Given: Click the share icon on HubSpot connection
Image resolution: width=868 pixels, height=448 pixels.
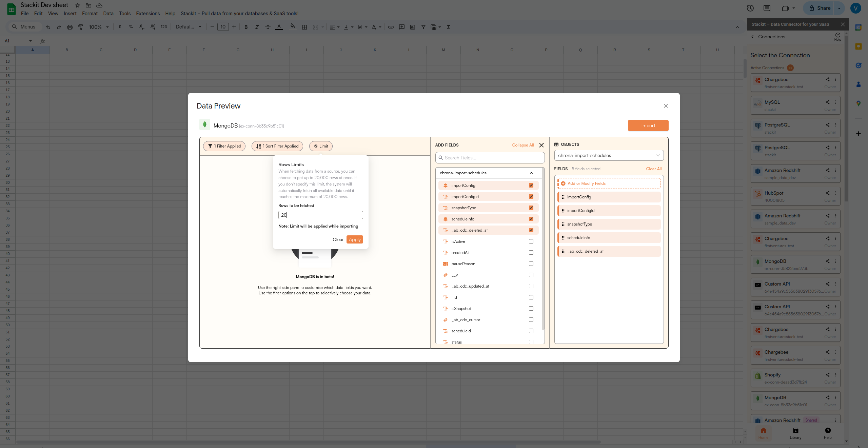Looking at the screenshot, I should coord(827,193).
